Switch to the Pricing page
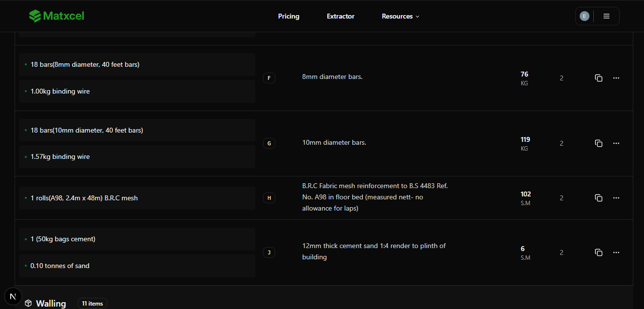Screen dimensions: 644x309 [x=288, y=16]
